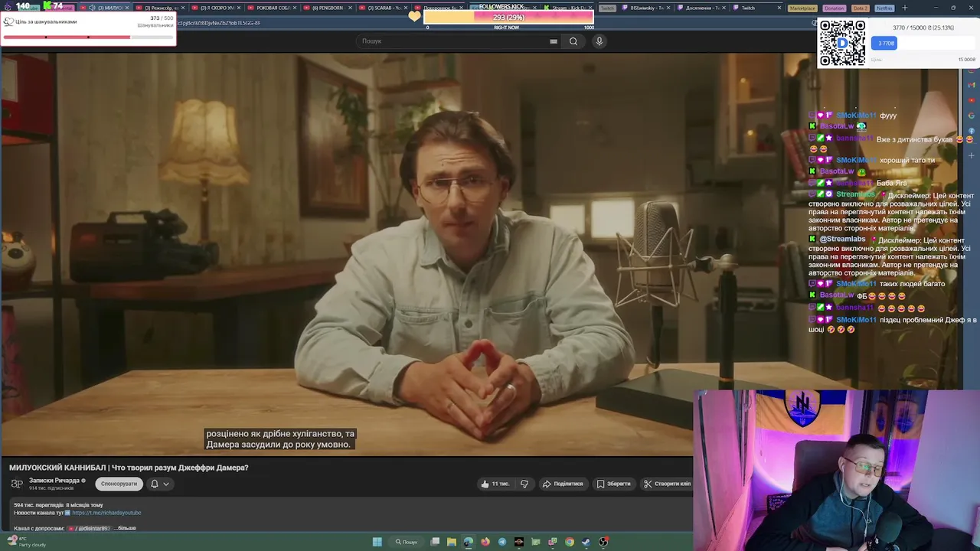The image size is (980, 551).
Task: Open Firefox from the taskbar
Action: (x=485, y=542)
